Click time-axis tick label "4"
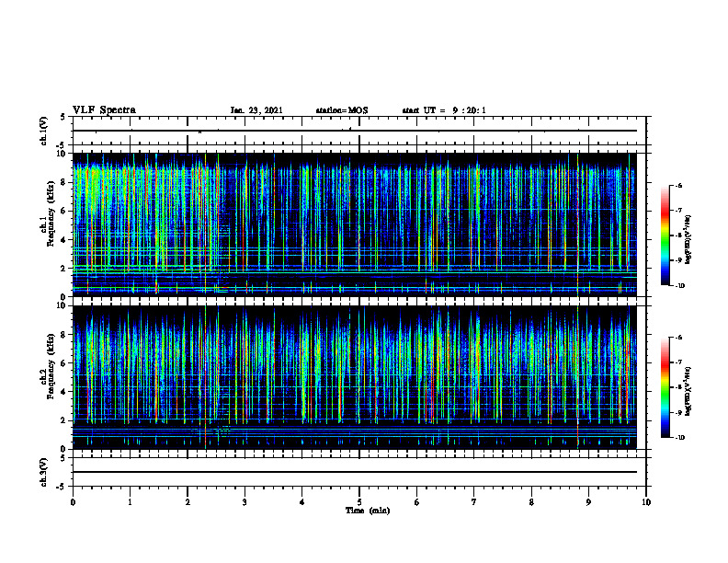728x563 pixels. (x=302, y=502)
